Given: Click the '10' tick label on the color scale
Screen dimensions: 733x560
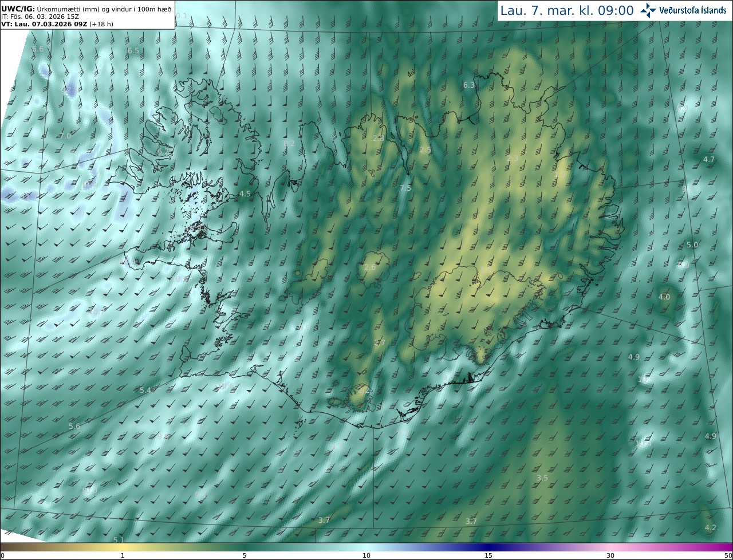Looking at the screenshot, I should 366,556.
